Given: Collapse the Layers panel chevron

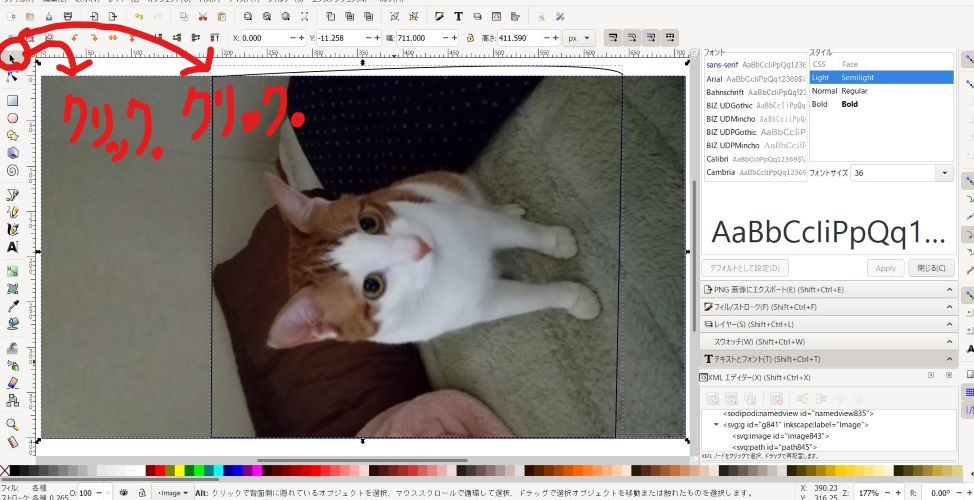Looking at the screenshot, I should (x=950, y=324).
